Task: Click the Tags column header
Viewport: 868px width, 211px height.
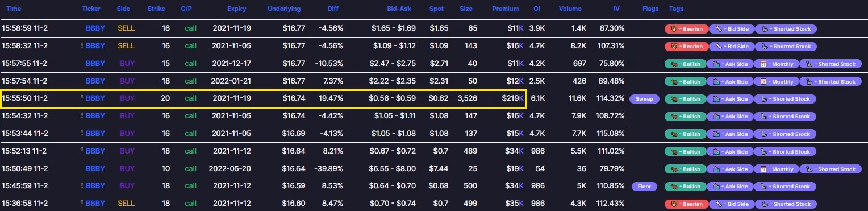Action: coord(677,9)
